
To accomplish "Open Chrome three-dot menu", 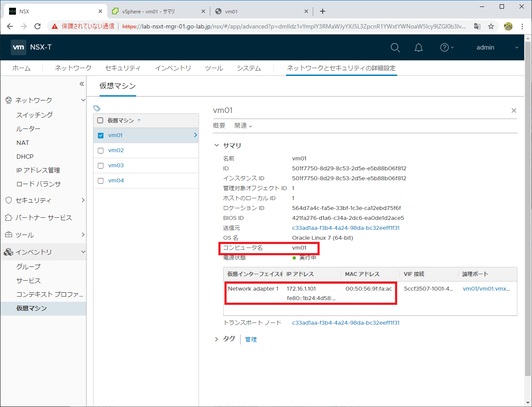I will 522,26.
